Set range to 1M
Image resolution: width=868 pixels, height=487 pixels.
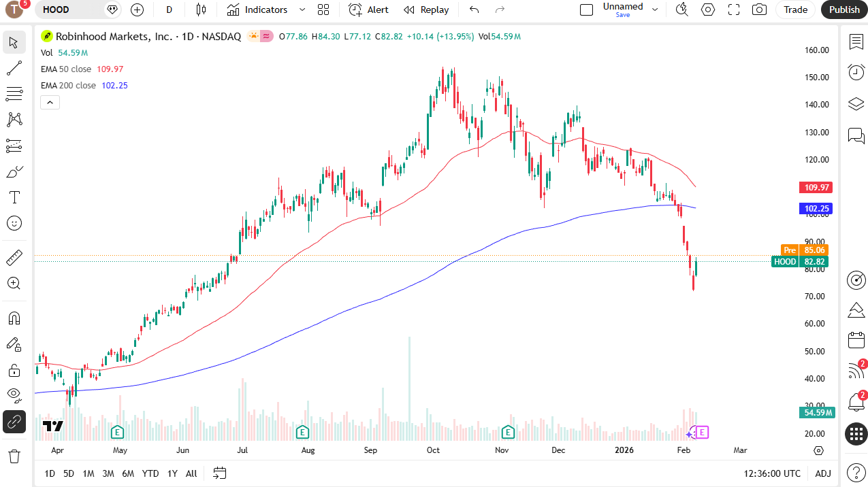(x=89, y=473)
